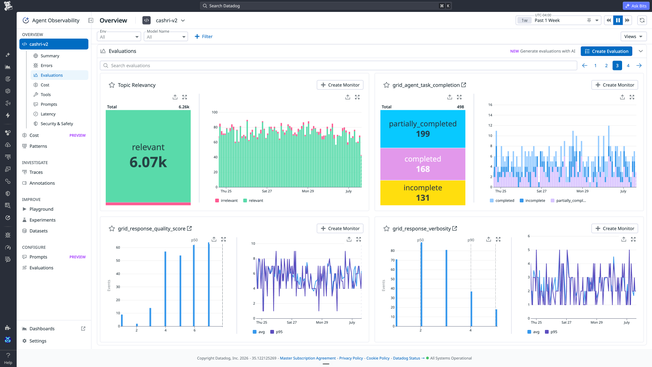
Task: Expand task completion timeseries chart fullscreen
Action: 632,97
